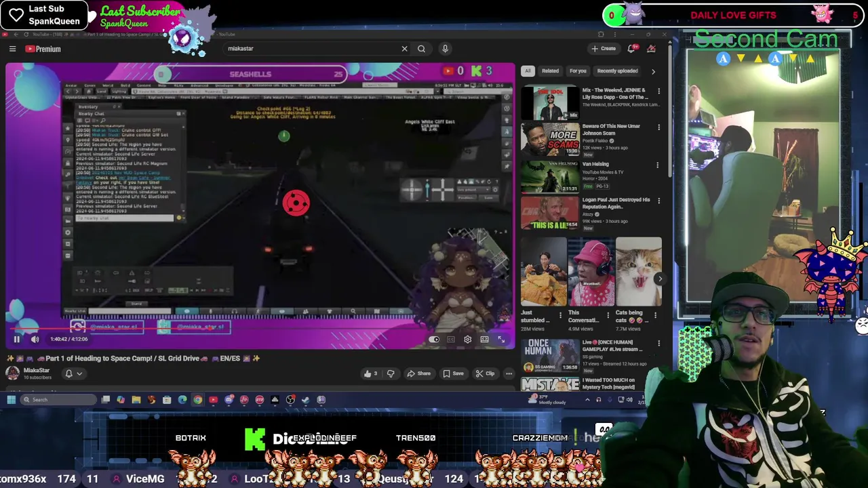Dislike the video with thumbs down
This screenshot has height=488, width=868.
click(391, 373)
